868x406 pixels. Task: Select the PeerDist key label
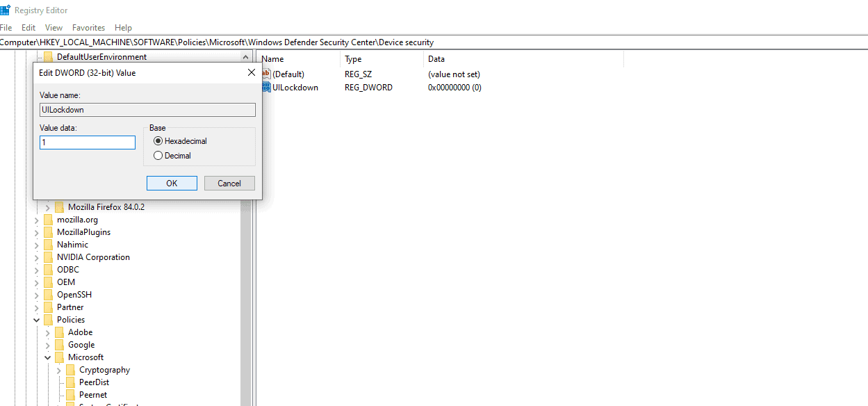point(94,382)
